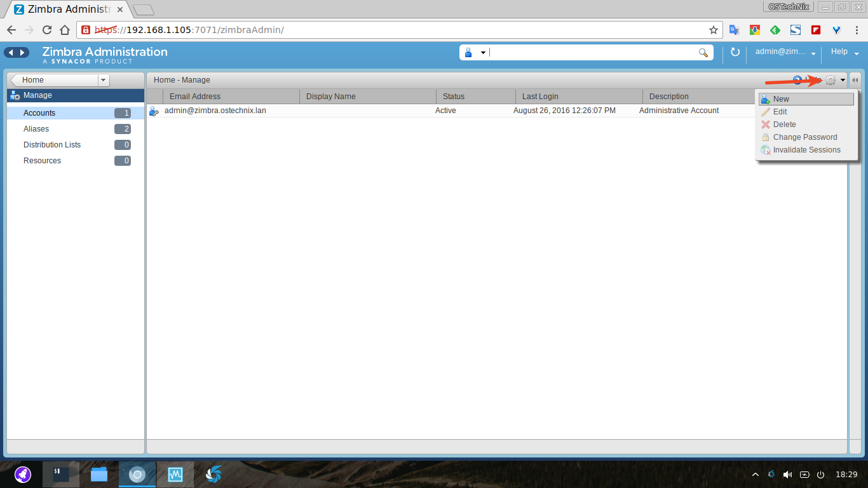Image resolution: width=868 pixels, height=488 pixels.
Task: Open Aliases in the sidebar
Action: 76,129
